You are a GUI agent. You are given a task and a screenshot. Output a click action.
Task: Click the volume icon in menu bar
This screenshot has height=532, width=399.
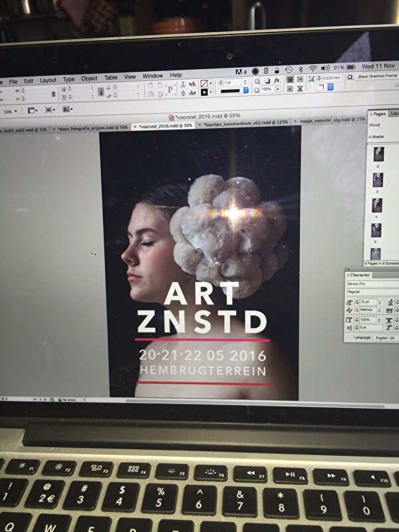pos(326,68)
